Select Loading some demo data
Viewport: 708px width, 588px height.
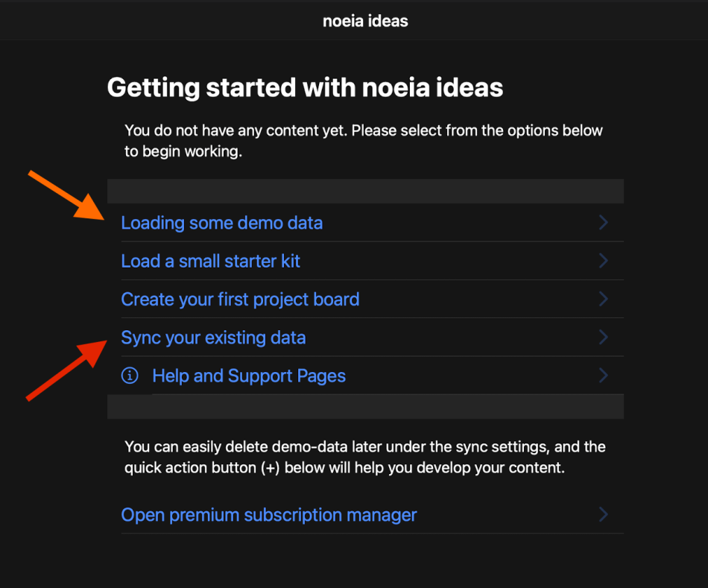pyautogui.click(x=221, y=223)
